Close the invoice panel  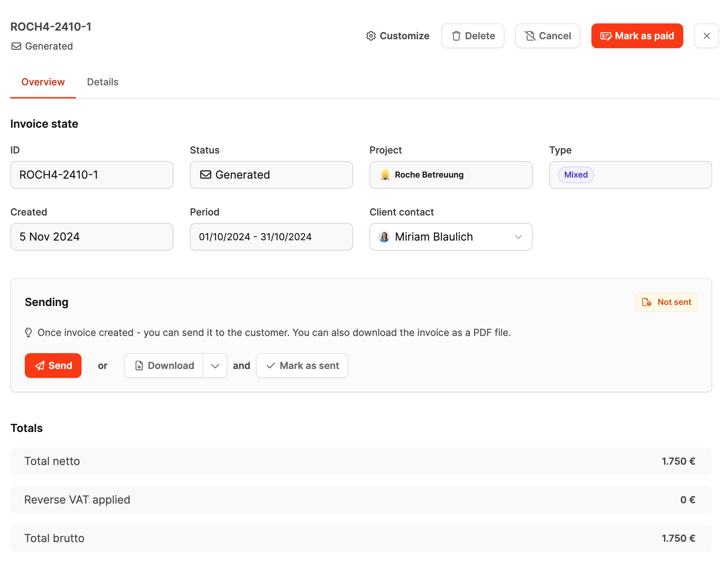[x=707, y=36]
